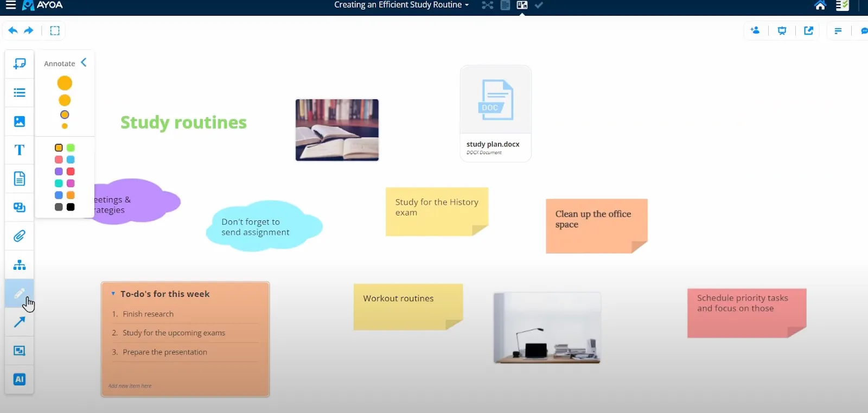868x413 pixels.
Task: Switch to mind map view icon
Action: pyautogui.click(x=487, y=5)
